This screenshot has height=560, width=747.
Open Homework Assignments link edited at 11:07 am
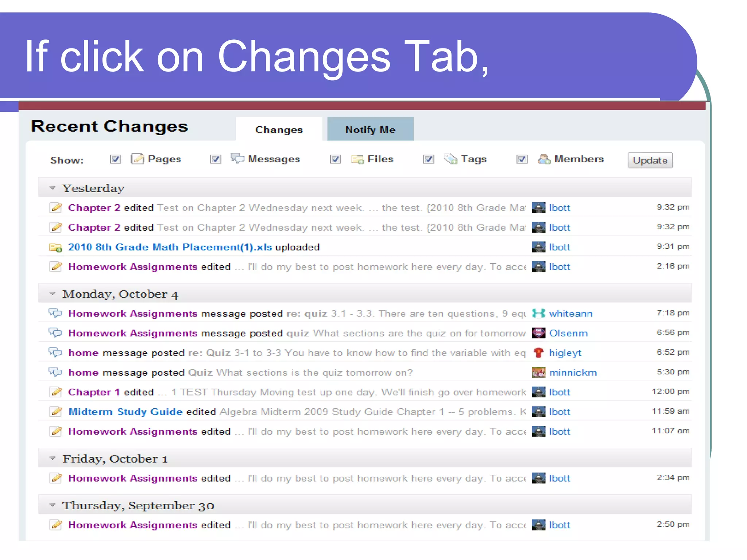(x=133, y=432)
